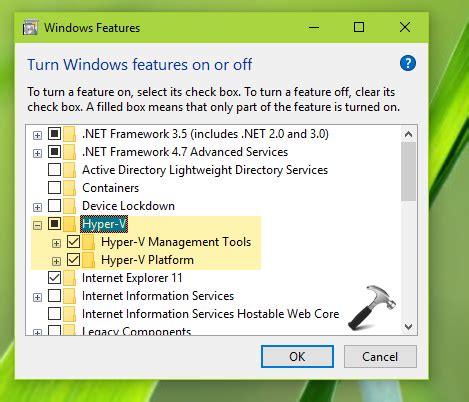The image size is (469, 402).
Task: Click folder icon beside Device Lockdown
Action: [70, 206]
